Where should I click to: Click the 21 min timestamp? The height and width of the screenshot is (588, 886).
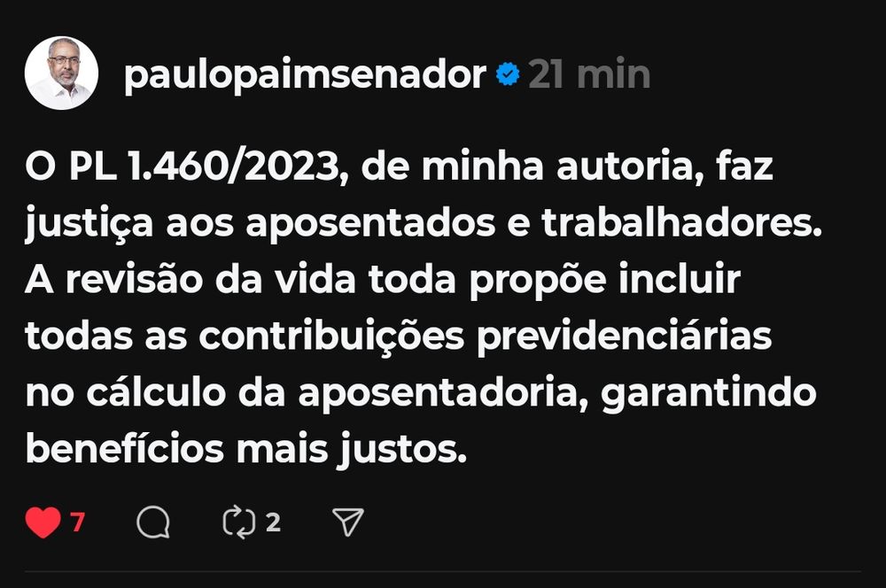pyautogui.click(x=589, y=74)
